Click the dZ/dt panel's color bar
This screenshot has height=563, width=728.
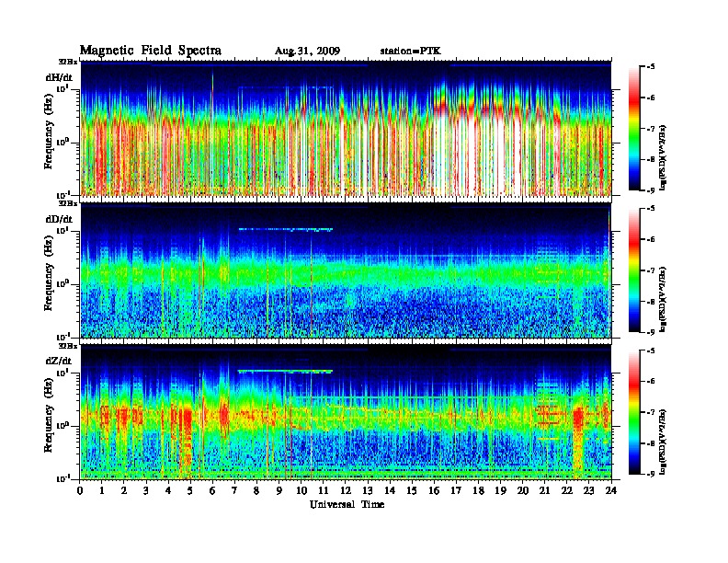pyautogui.click(x=634, y=412)
